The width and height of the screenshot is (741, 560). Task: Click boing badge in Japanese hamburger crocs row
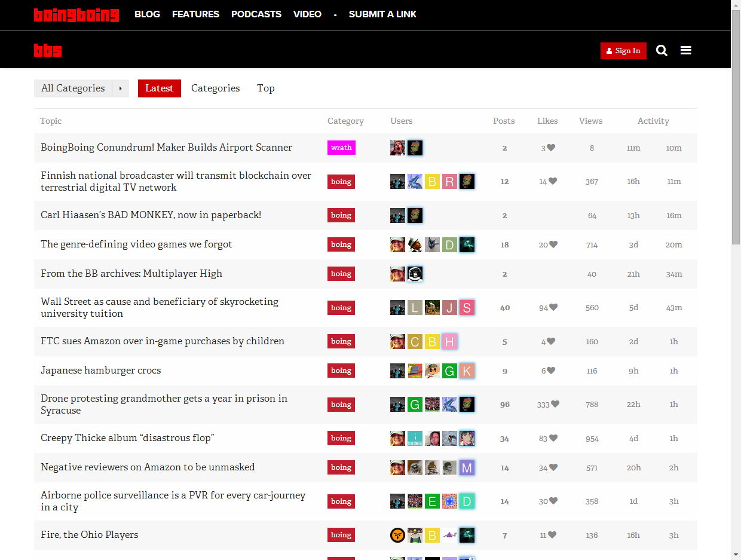pos(341,371)
